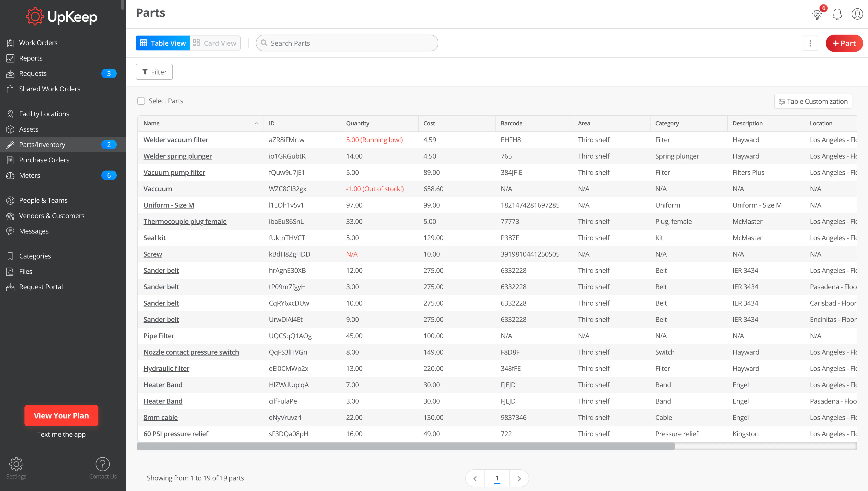Open Purchase Orders in sidebar
Screen dimensions: 868x491
tap(44, 160)
